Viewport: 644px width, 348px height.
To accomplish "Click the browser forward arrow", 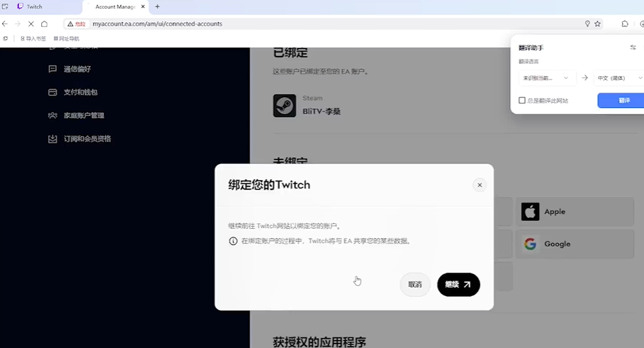I will pyautogui.click(x=17, y=24).
